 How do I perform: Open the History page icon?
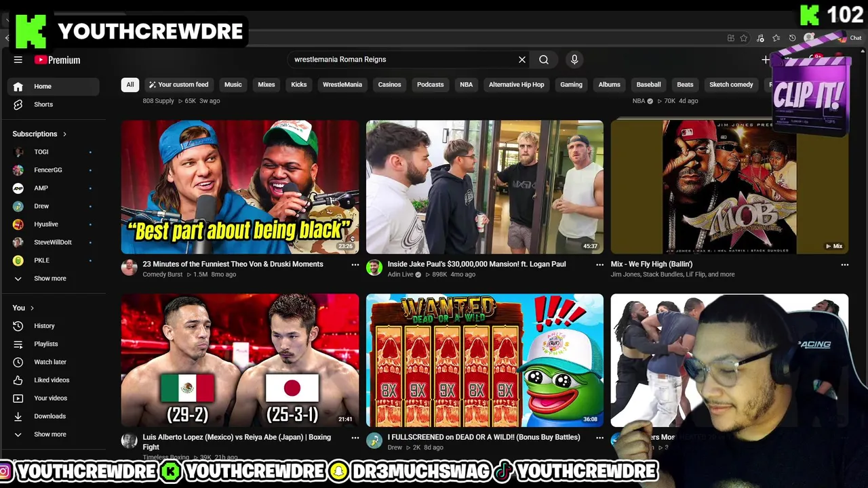point(18,326)
